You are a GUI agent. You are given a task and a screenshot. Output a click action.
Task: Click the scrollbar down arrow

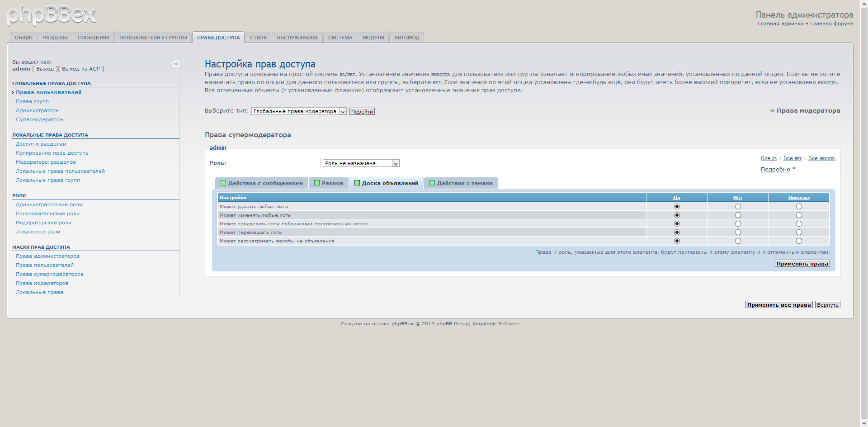point(864,423)
